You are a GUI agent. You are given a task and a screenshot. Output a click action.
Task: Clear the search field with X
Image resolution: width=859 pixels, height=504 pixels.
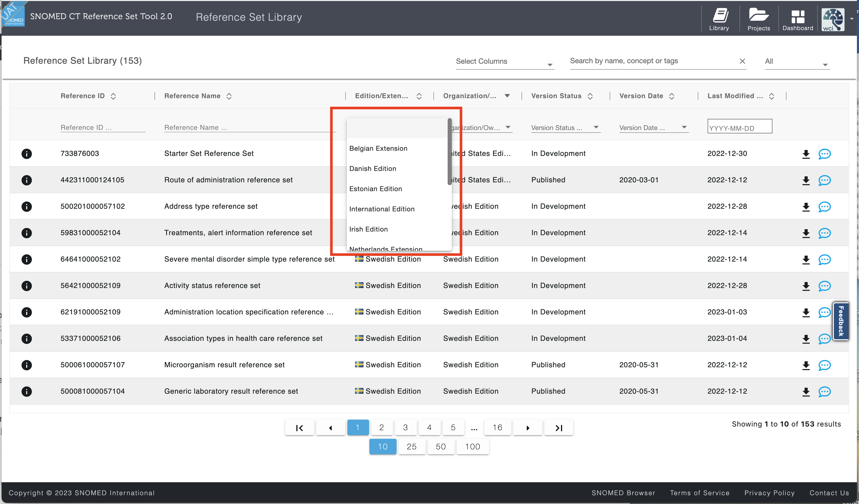click(x=742, y=61)
